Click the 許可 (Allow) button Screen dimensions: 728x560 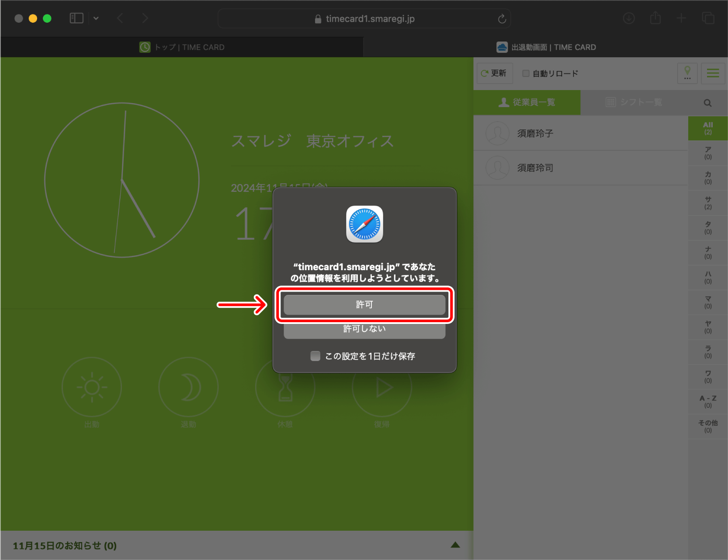point(364,305)
